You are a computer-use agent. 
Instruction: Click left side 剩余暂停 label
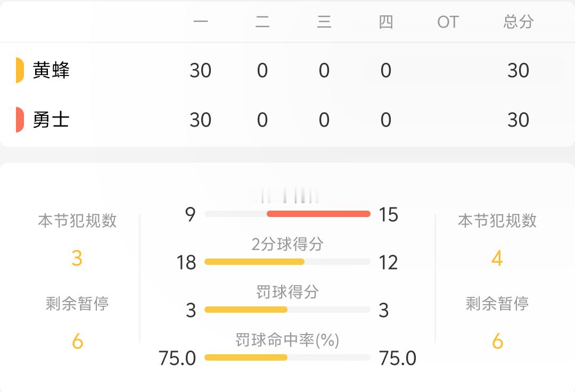(x=77, y=304)
